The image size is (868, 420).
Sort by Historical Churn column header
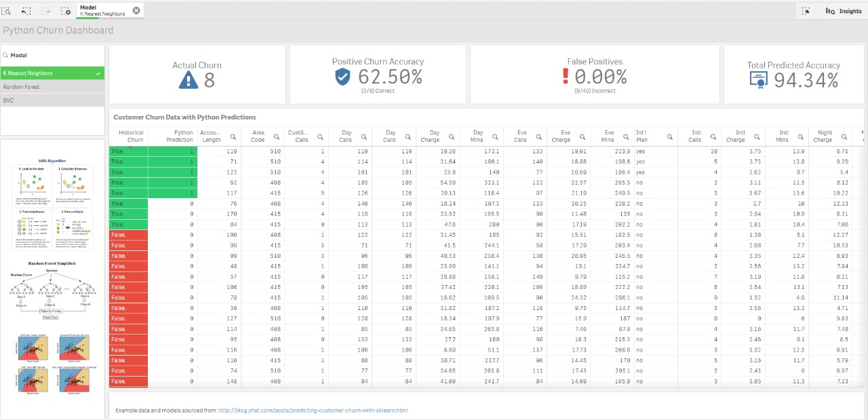point(130,136)
